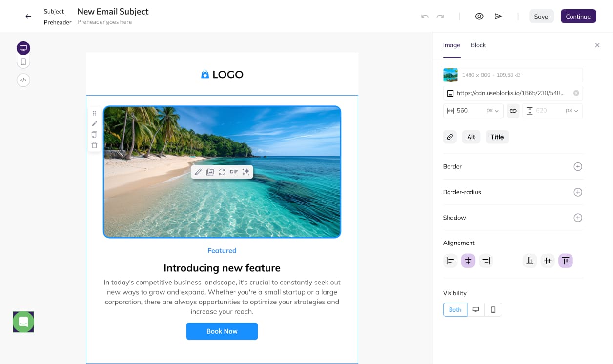The width and height of the screenshot is (613, 364).
Task: Open the HTML code view
Action: [x=23, y=80]
